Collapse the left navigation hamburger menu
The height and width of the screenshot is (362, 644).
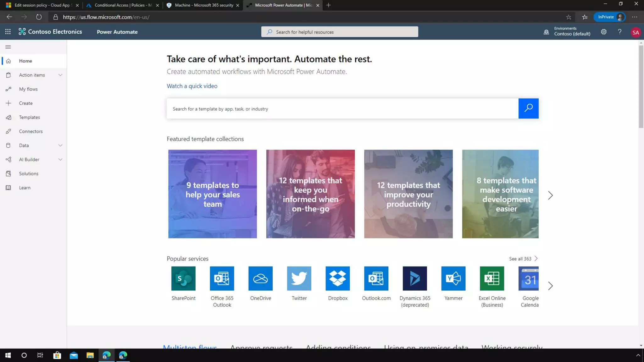coord(8,47)
